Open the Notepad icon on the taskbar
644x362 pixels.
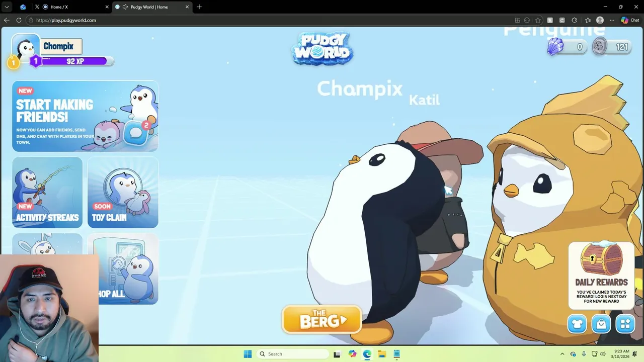(396, 354)
